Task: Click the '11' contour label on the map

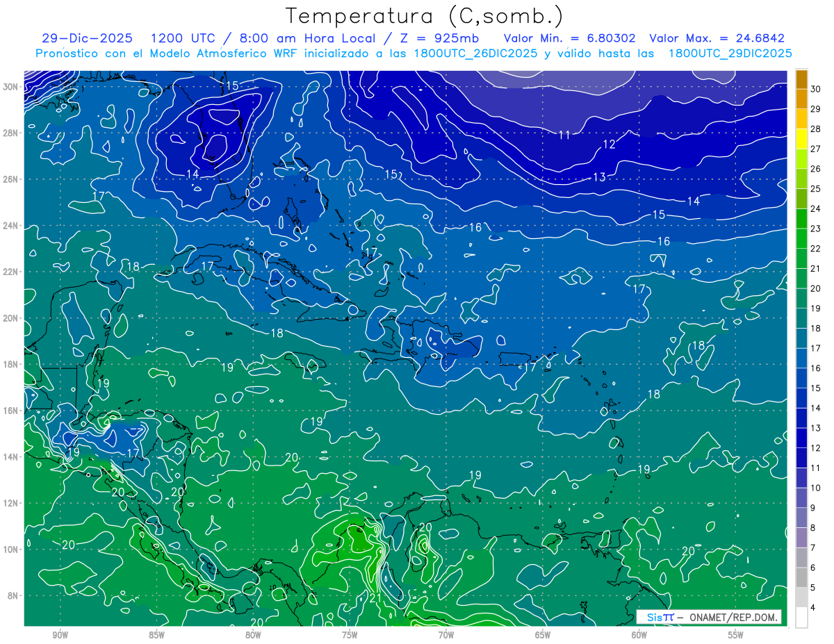Action: pos(564,135)
